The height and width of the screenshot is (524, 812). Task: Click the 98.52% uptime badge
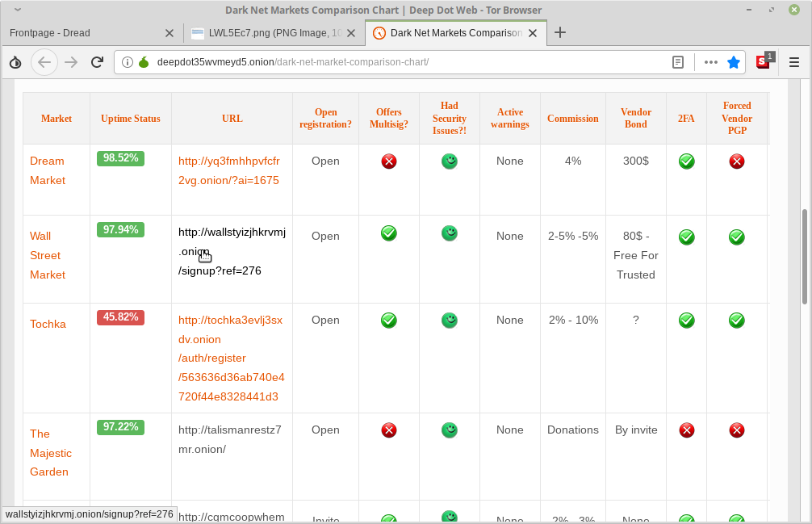tap(120, 158)
